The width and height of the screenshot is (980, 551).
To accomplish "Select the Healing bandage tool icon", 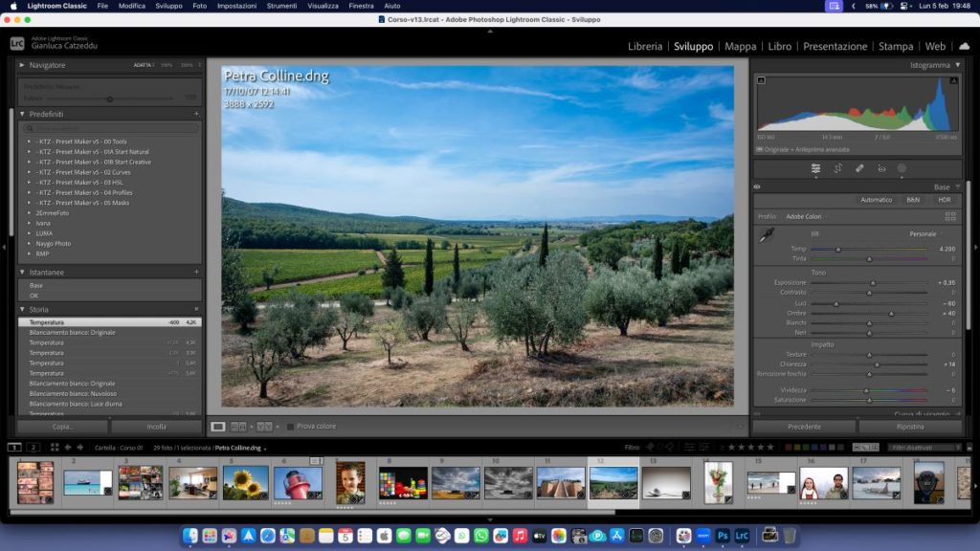I will pyautogui.click(x=859, y=168).
